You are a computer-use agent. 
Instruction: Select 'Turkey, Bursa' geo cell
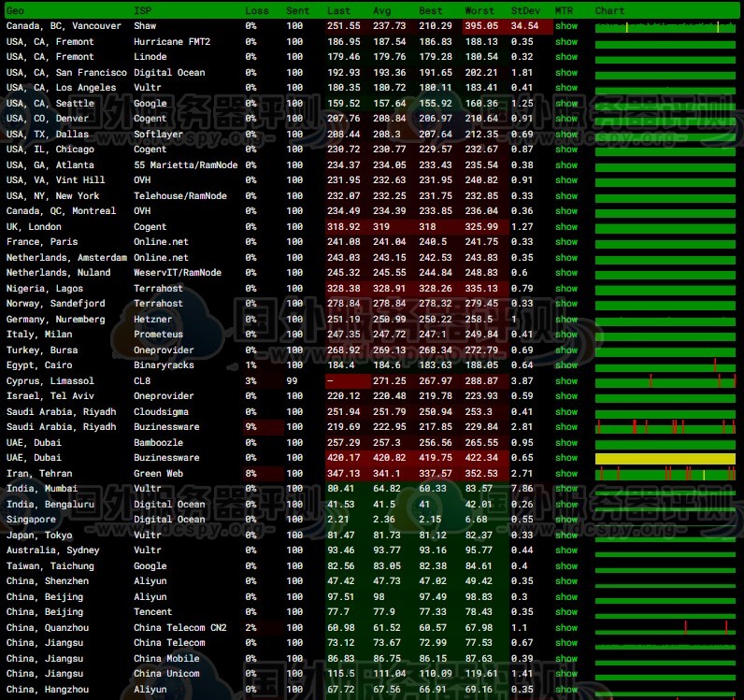coord(42,350)
